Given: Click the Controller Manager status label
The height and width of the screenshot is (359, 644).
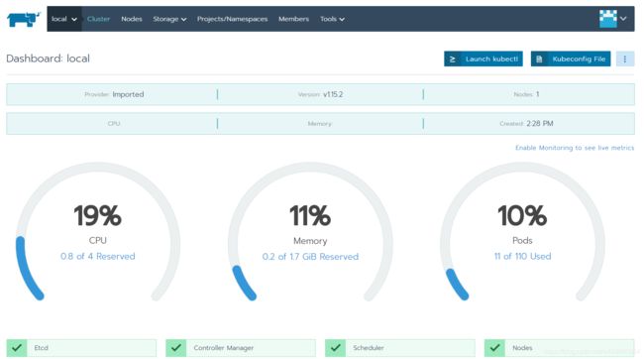Looking at the screenshot, I should pos(224,348).
